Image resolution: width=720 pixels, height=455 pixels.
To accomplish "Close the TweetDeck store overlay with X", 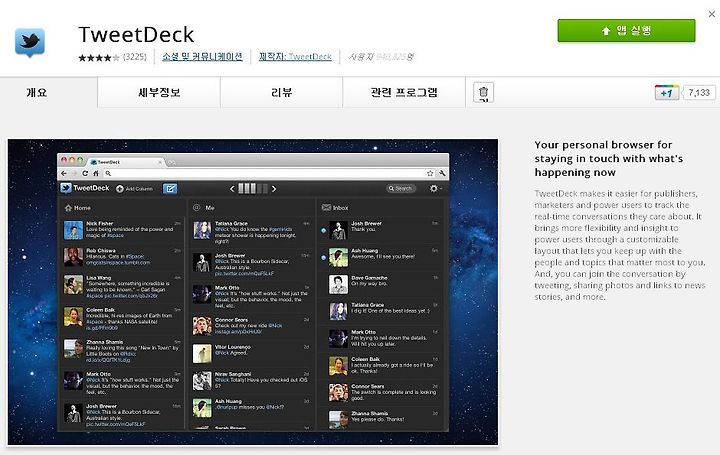I will click(x=712, y=14).
